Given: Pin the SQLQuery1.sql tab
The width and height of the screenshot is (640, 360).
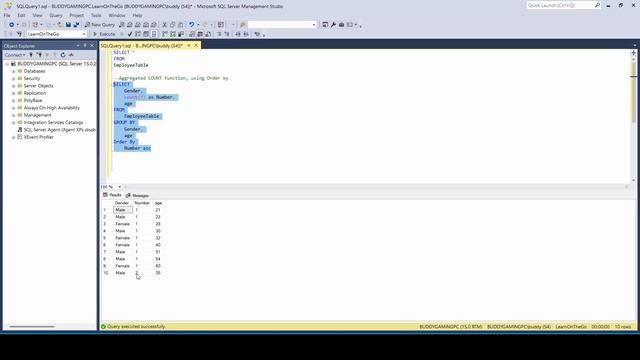Looking at the screenshot, I should (189, 46).
